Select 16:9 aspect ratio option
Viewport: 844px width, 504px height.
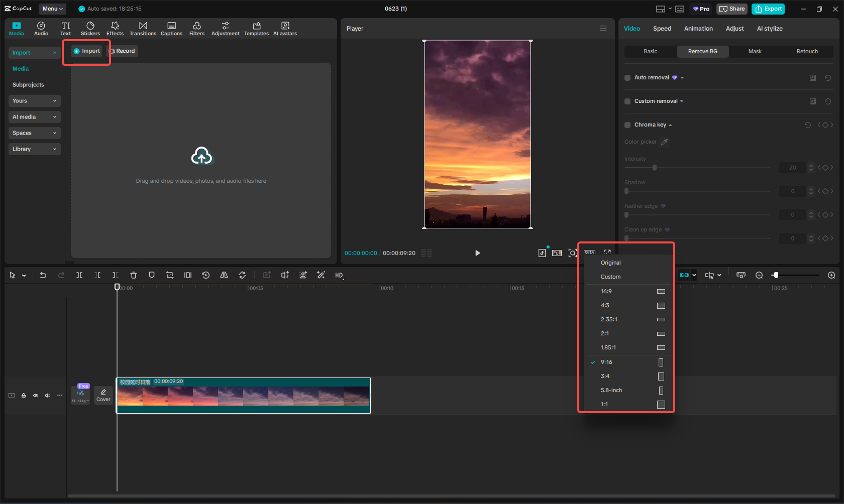click(x=606, y=291)
